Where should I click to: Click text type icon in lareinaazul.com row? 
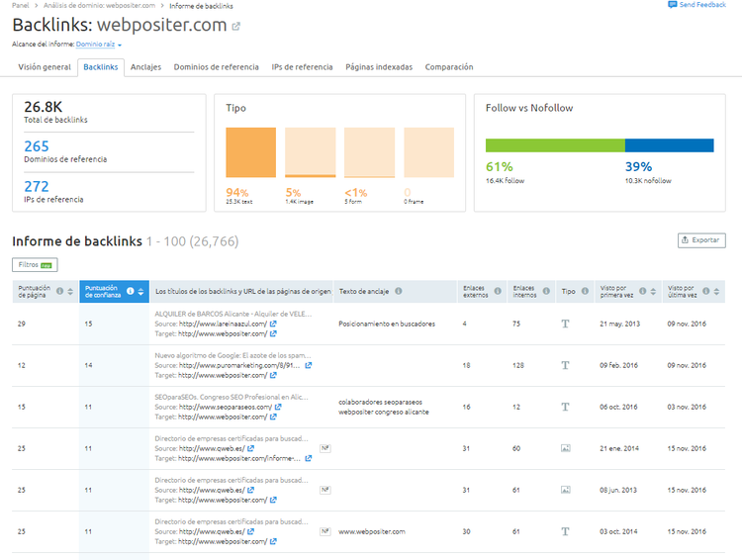[565, 324]
